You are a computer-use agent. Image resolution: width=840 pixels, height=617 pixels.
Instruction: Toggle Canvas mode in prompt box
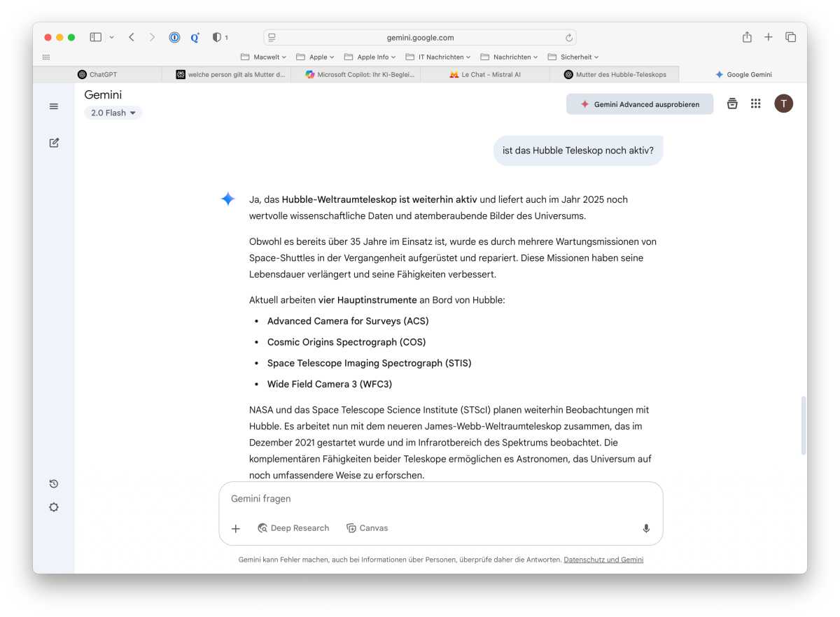tap(367, 528)
